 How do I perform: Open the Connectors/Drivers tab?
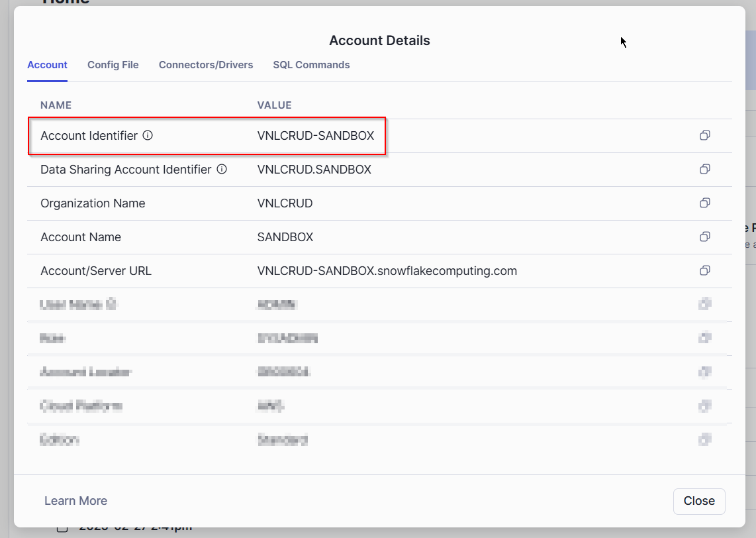click(x=206, y=65)
